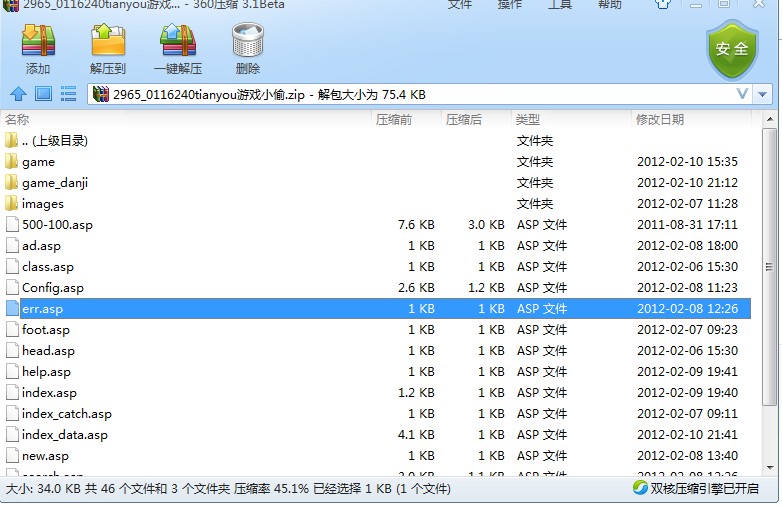Click date 2012-02-07 11:28 of images
The image size is (782, 507).
click(x=687, y=203)
